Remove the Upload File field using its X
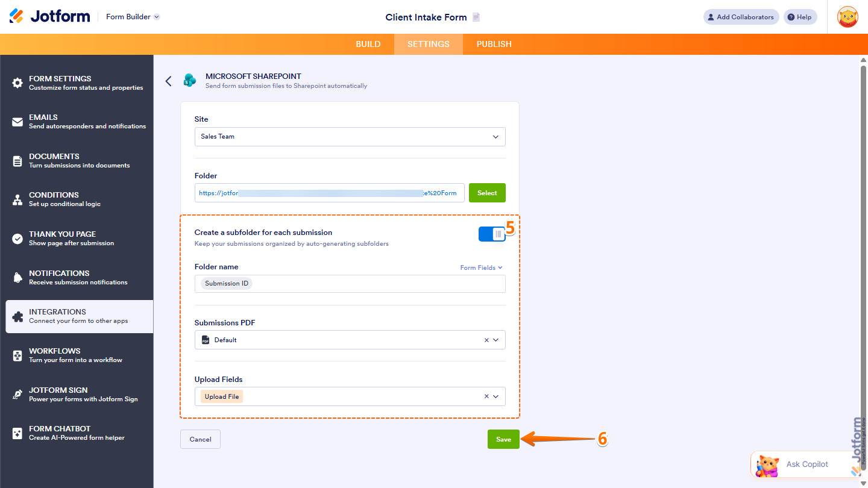This screenshot has height=488, width=868. tap(486, 396)
